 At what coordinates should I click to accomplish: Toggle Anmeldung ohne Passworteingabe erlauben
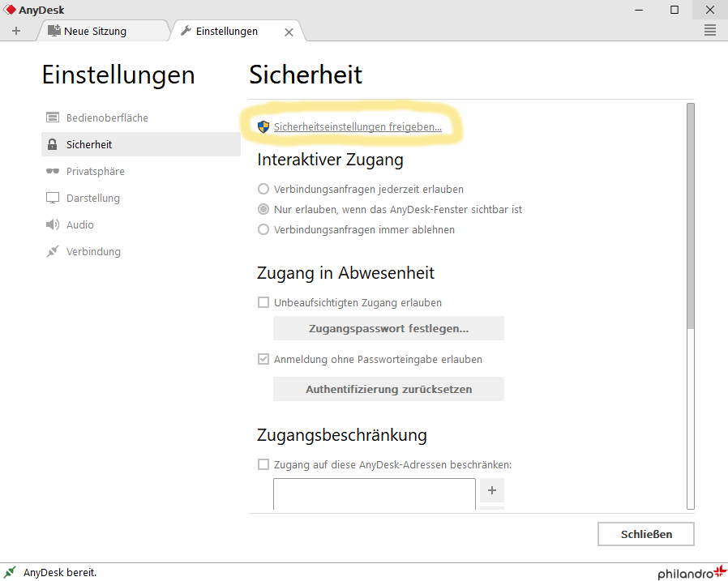(x=263, y=359)
